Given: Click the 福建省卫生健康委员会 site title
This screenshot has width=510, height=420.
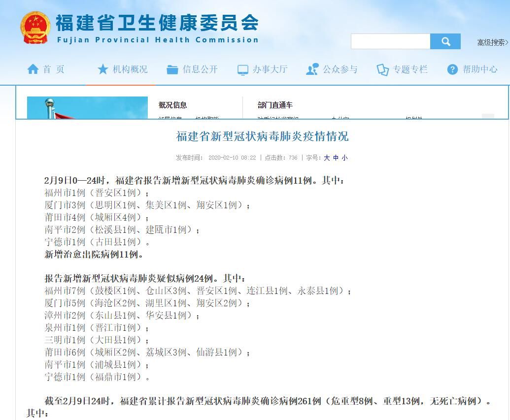Looking at the screenshot, I should [x=157, y=23].
